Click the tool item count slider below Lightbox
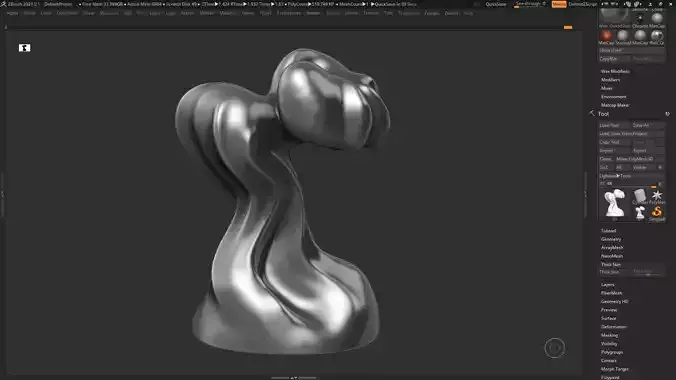Screen dimensions: 676x380 [x=628, y=184]
